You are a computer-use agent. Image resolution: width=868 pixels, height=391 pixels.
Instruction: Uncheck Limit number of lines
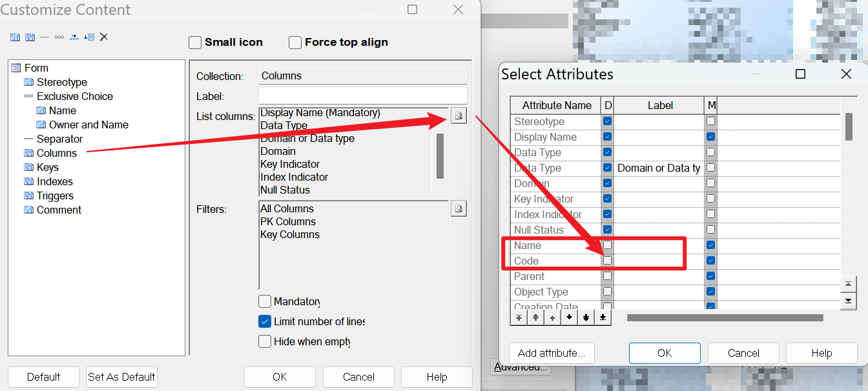[x=265, y=321]
